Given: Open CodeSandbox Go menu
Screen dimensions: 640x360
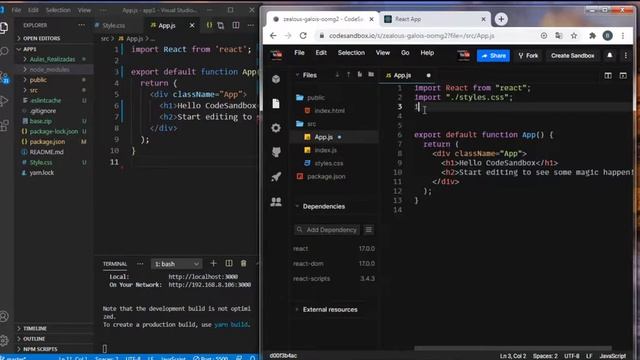Looking at the screenshot, I should tap(405, 53).
